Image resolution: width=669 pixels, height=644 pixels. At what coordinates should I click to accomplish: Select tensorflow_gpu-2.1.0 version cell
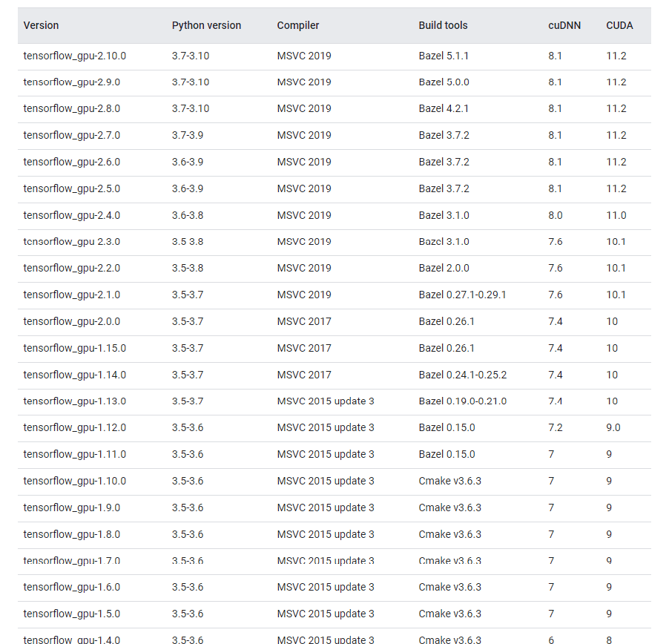[72, 295]
